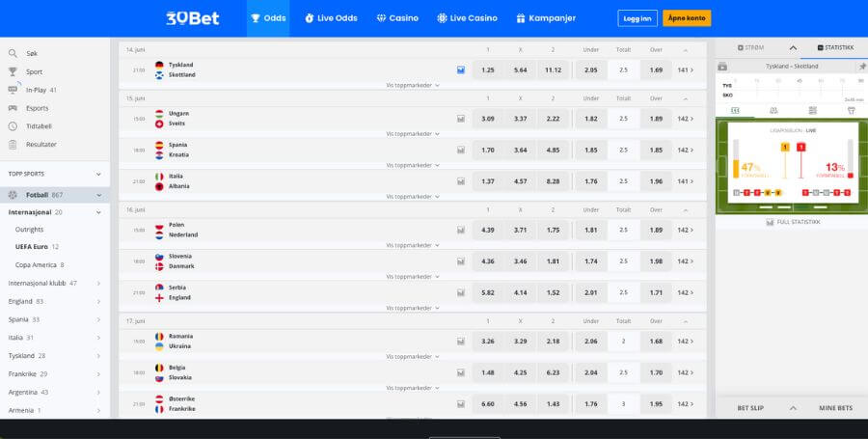Expand the Bet Slip panel chevron
This screenshot has height=439, width=868.
793,408
